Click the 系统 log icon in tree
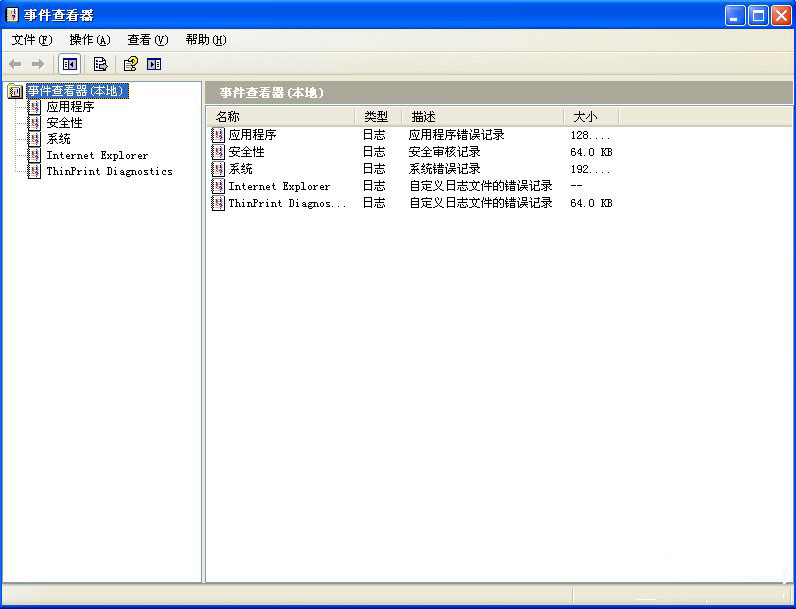Viewport: 796px width, 609px height. coord(34,139)
